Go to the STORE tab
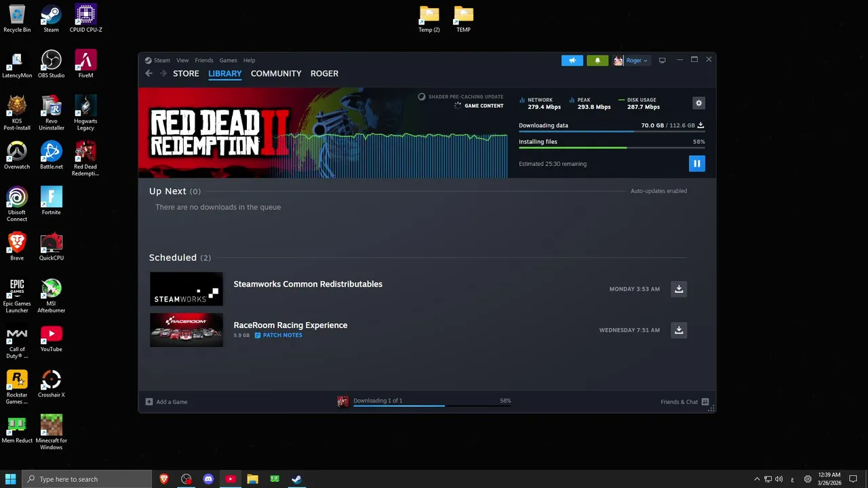This screenshot has width=868, height=488. click(x=186, y=73)
